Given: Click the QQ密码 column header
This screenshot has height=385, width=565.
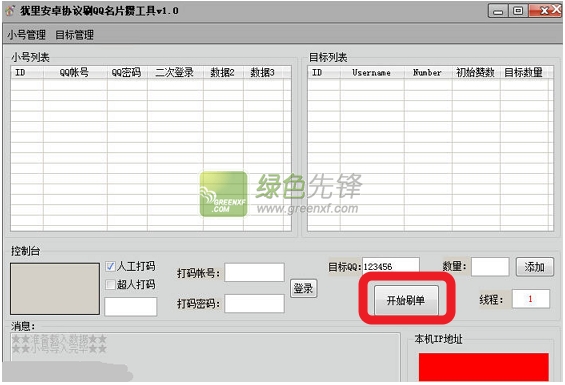Looking at the screenshot, I should pos(127,72).
